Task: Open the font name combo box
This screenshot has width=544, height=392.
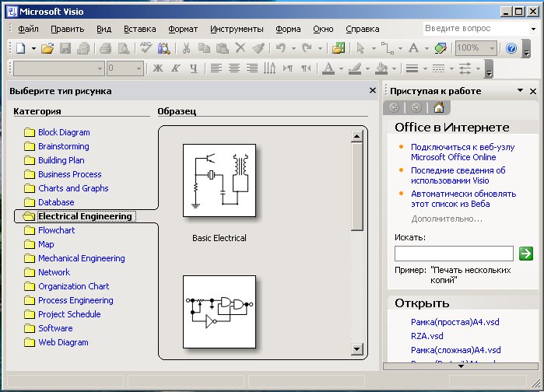Action: (58, 68)
